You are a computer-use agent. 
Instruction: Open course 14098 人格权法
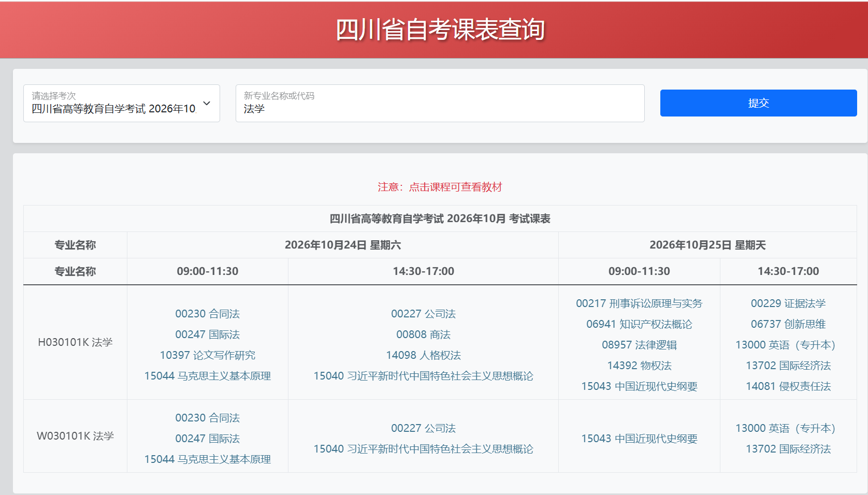pyautogui.click(x=423, y=355)
